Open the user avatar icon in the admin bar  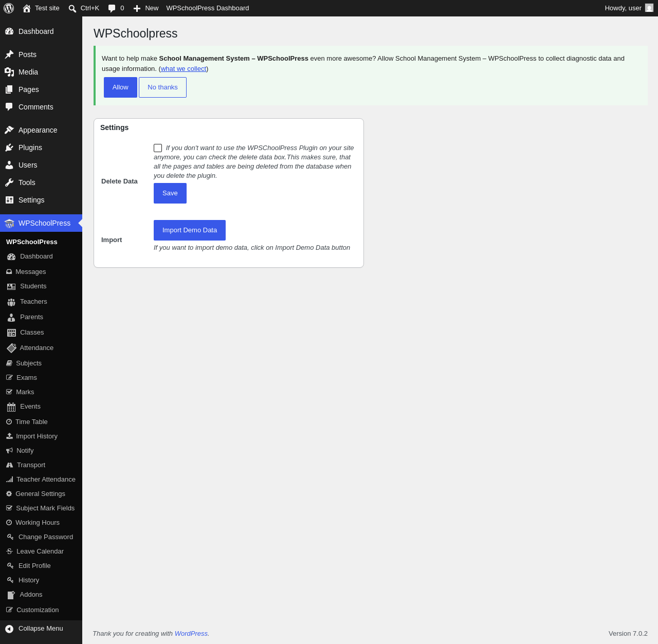click(649, 8)
